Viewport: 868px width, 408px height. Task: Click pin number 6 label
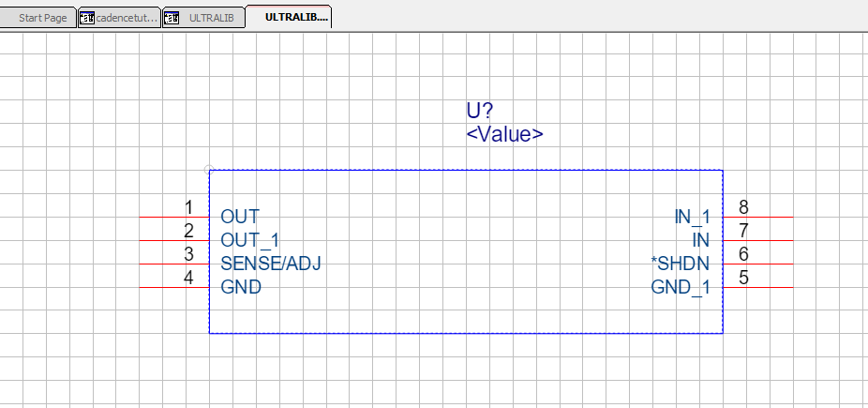(743, 254)
